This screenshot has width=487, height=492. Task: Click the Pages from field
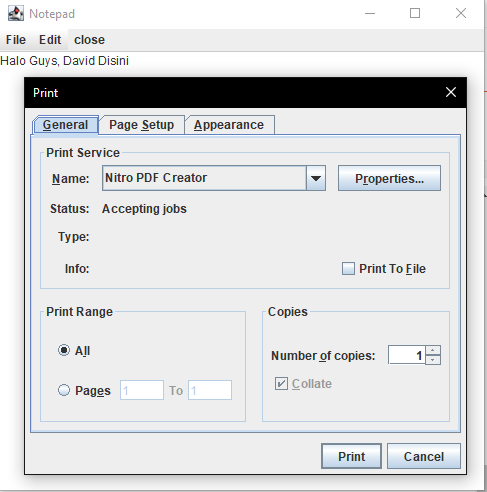(142, 390)
